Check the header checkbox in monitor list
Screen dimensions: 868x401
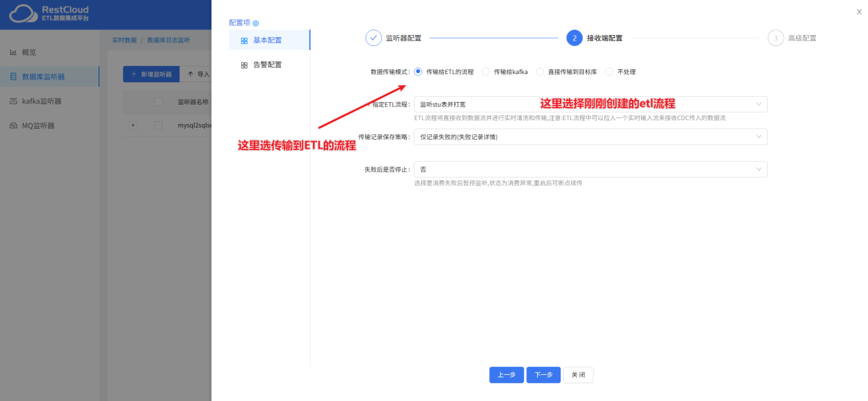pyautogui.click(x=158, y=101)
